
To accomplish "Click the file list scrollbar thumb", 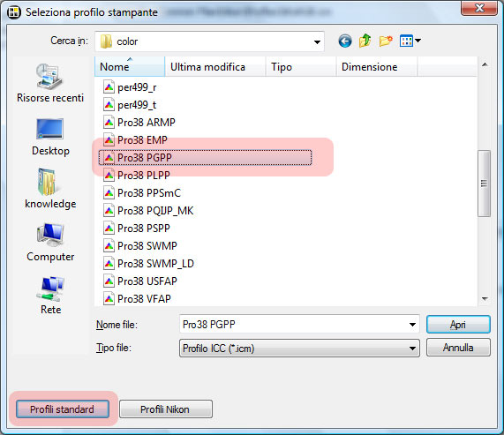I will (484, 184).
